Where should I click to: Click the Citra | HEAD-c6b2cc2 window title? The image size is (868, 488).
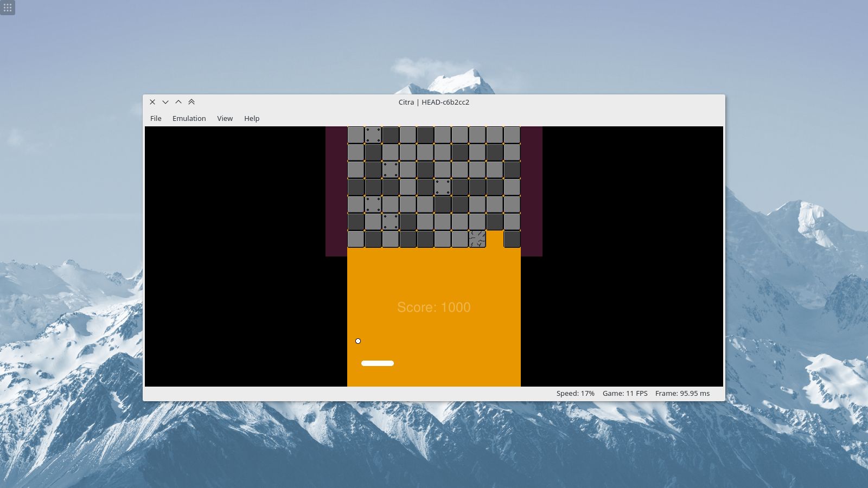click(x=434, y=102)
